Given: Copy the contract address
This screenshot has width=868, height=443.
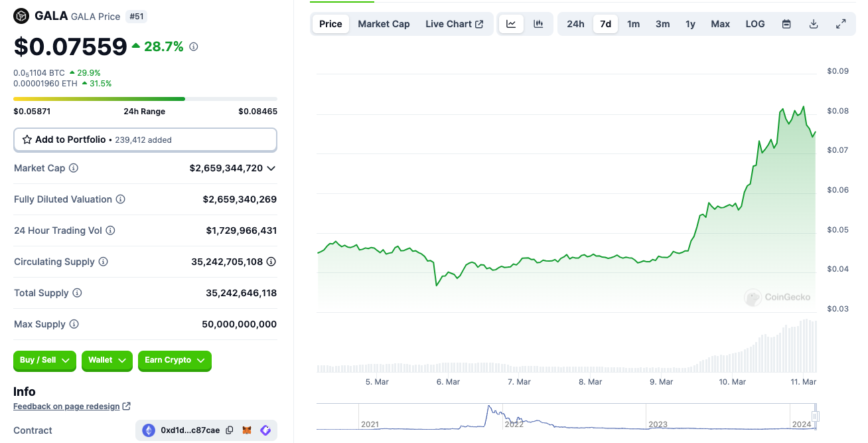Looking at the screenshot, I should pyautogui.click(x=230, y=430).
